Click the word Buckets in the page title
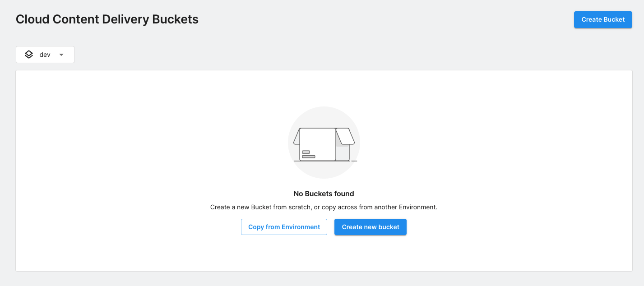644x286 pixels. [x=175, y=19]
